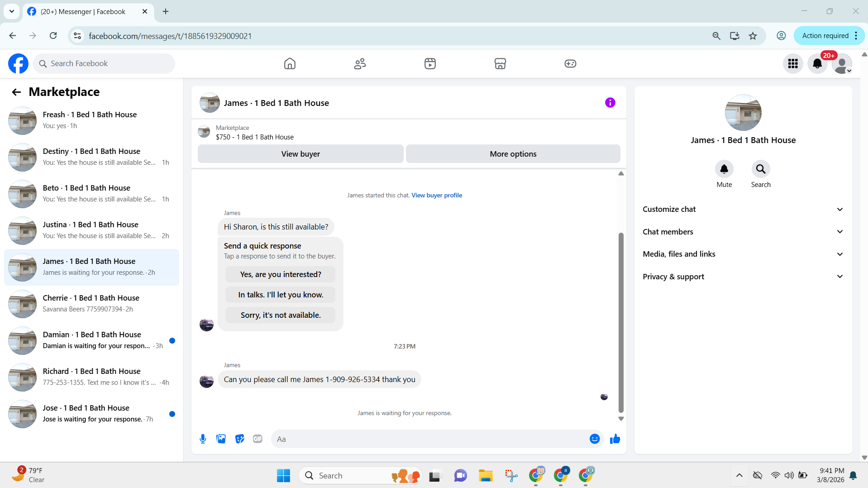The height and width of the screenshot is (488, 868).
Task: Open View buyer profile link
Action: [437, 195]
